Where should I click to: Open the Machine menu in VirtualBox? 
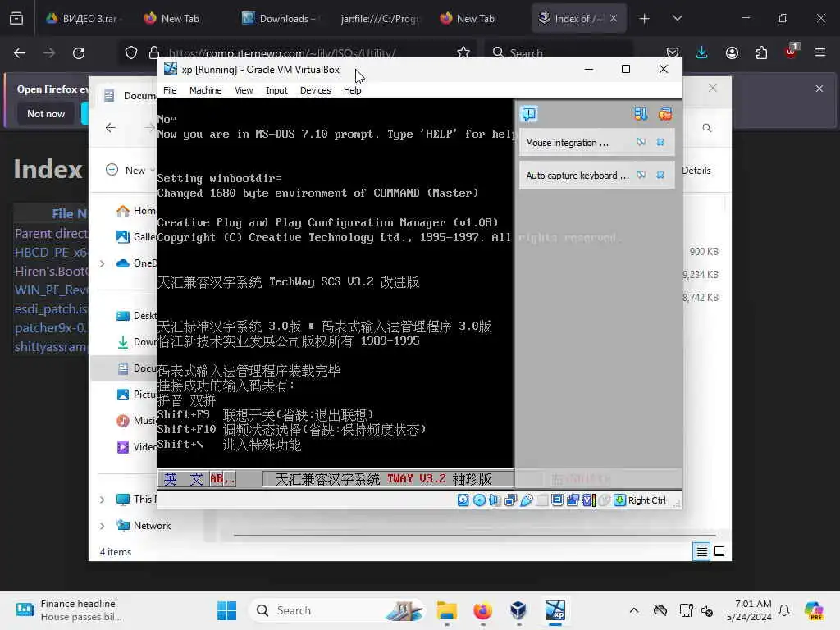coord(205,90)
